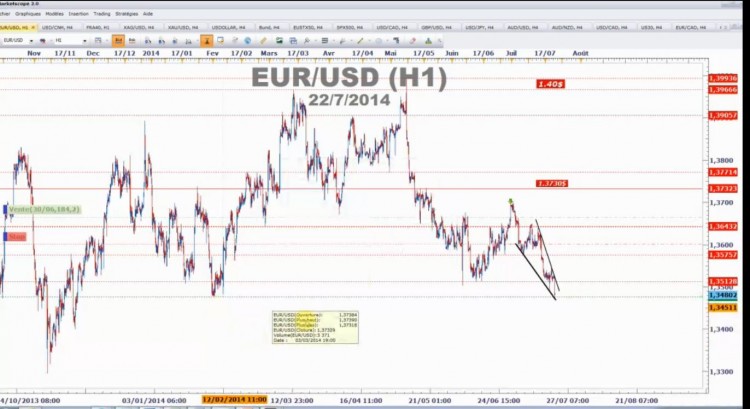Close the EUR/USD, H1 tab
This screenshot has width=750, height=409.
point(33,27)
